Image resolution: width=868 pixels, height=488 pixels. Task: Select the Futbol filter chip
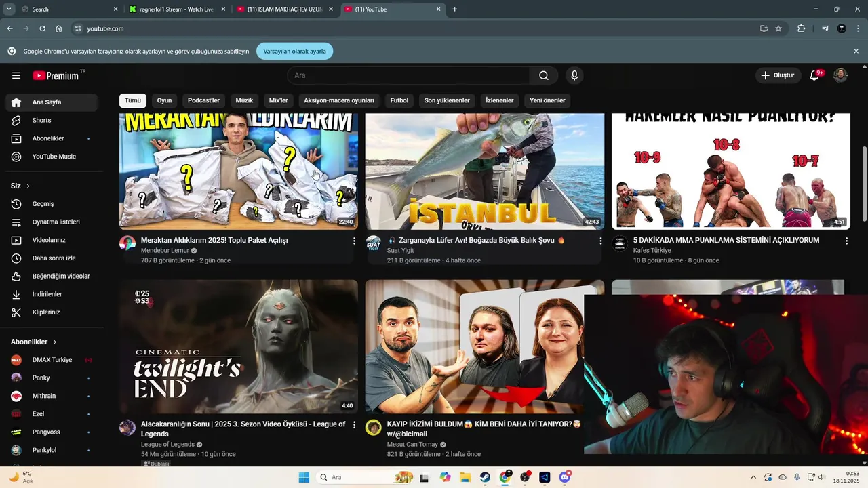coord(399,100)
